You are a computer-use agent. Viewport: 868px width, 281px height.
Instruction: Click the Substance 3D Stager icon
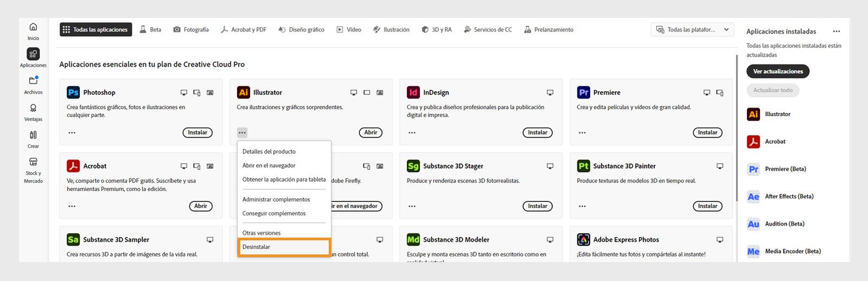click(413, 166)
